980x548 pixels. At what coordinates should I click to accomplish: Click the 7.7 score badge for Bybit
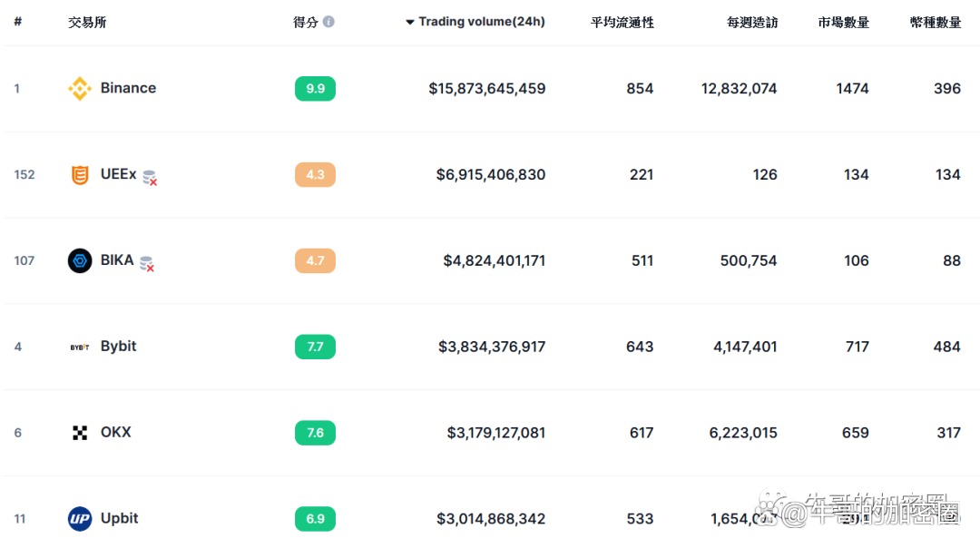click(x=315, y=347)
